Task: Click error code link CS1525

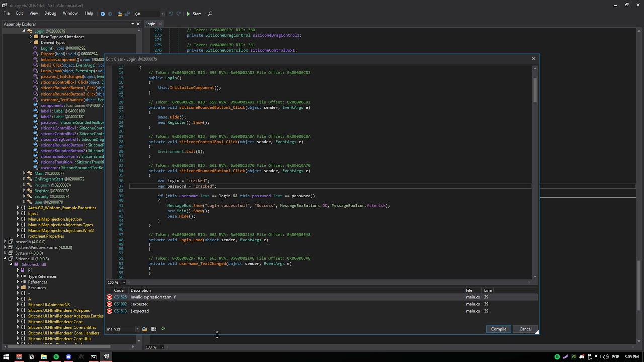Action: coord(120,297)
